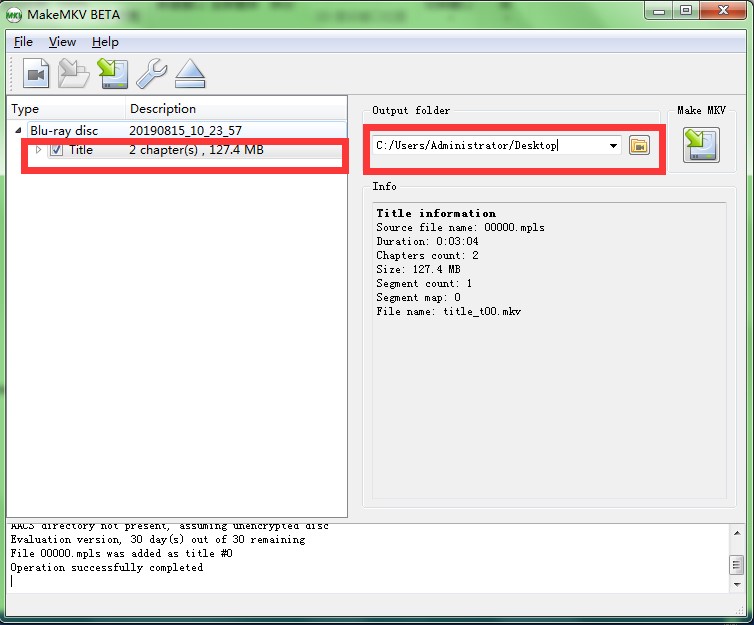The image size is (754, 625).
Task: Click the large Make MKV button
Action: coord(701,145)
